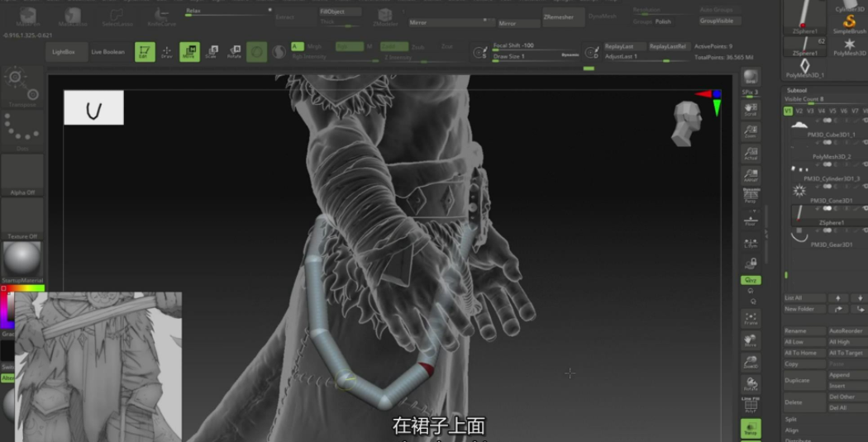Toggle the Zadd mode
Viewport: 868px width, 442px height.
(394, 46)
